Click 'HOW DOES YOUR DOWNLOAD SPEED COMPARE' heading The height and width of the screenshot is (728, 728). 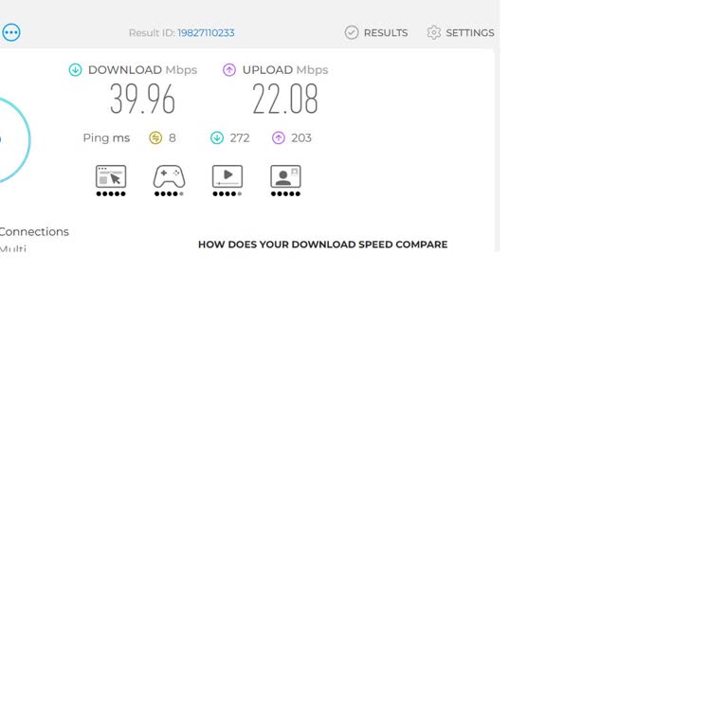pyautogui.click(x=322, y=245)
